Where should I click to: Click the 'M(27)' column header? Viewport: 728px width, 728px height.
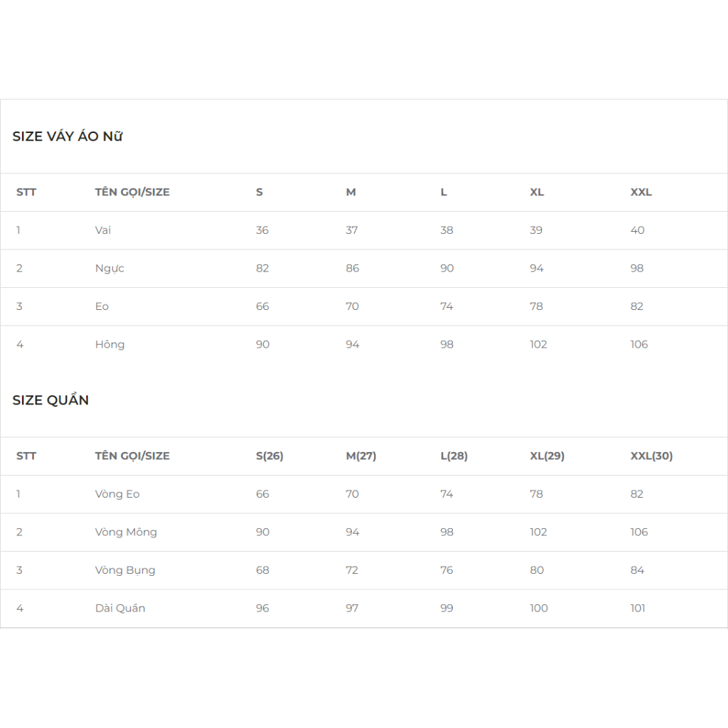pos(361,456)
